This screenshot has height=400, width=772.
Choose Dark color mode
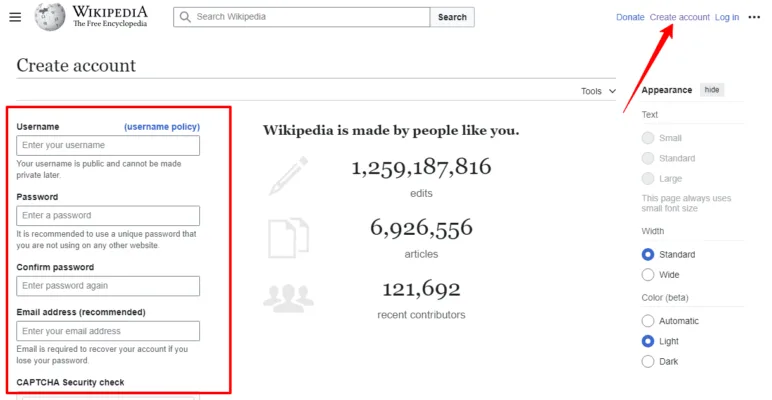tap(648, 361)
